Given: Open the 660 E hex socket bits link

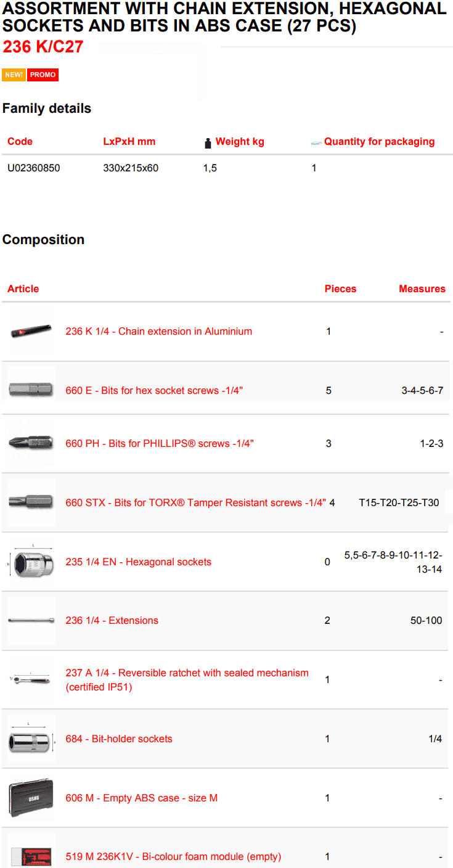Looking at the screenshot, I should pyautogui.click(x=154, y=390).
